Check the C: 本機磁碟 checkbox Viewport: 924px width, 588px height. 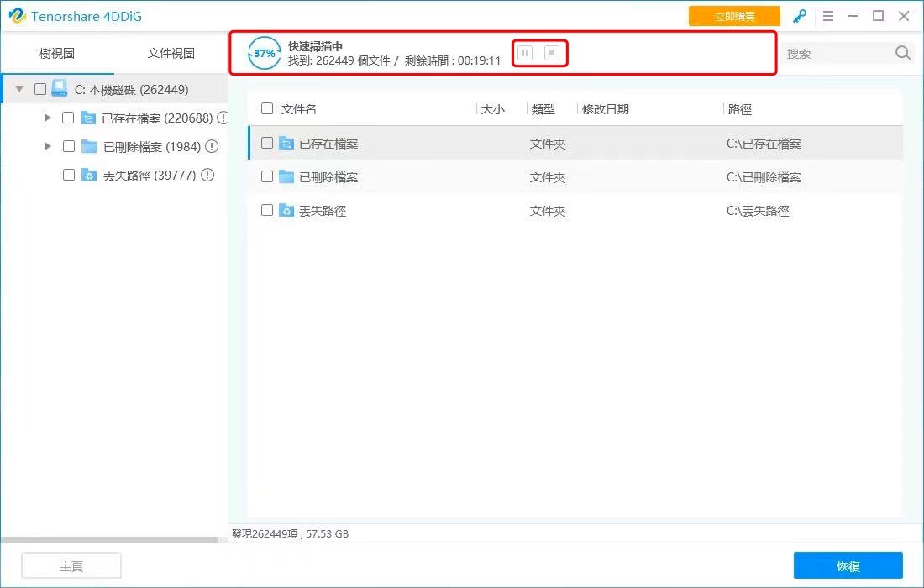point(40,89)
